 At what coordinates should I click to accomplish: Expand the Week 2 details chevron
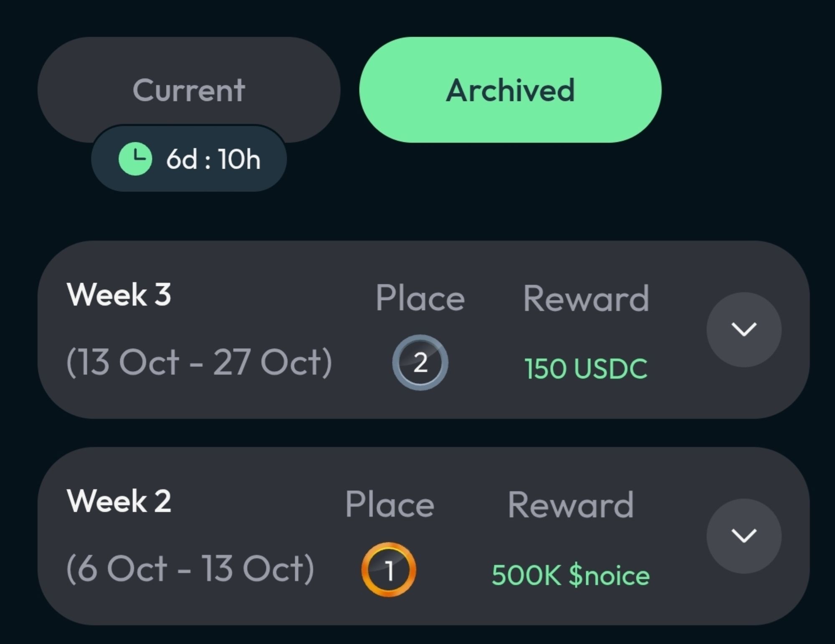pyautogui.click(x=744, y=535)
